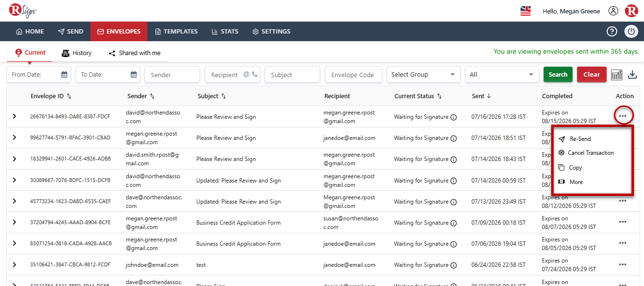644x286 pixels.
Task: Click the grid calculator icon beside Clear
Action: point(617,75)
